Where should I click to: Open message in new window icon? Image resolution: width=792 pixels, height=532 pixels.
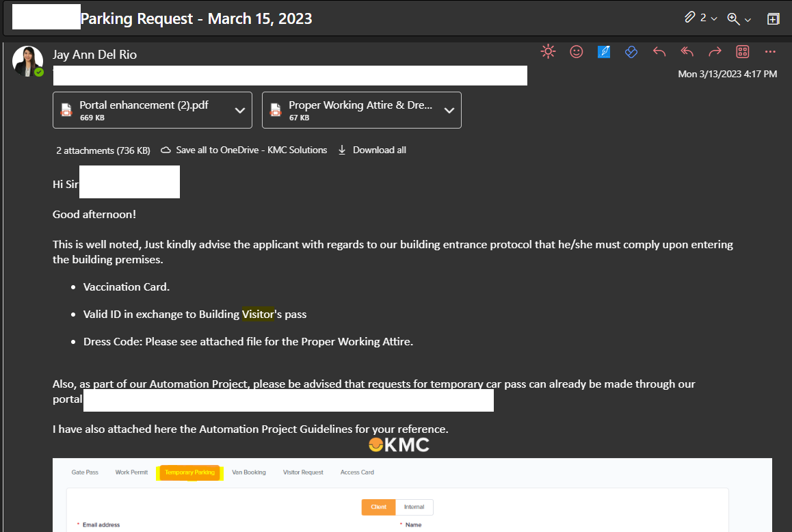(x=773, y=19)
